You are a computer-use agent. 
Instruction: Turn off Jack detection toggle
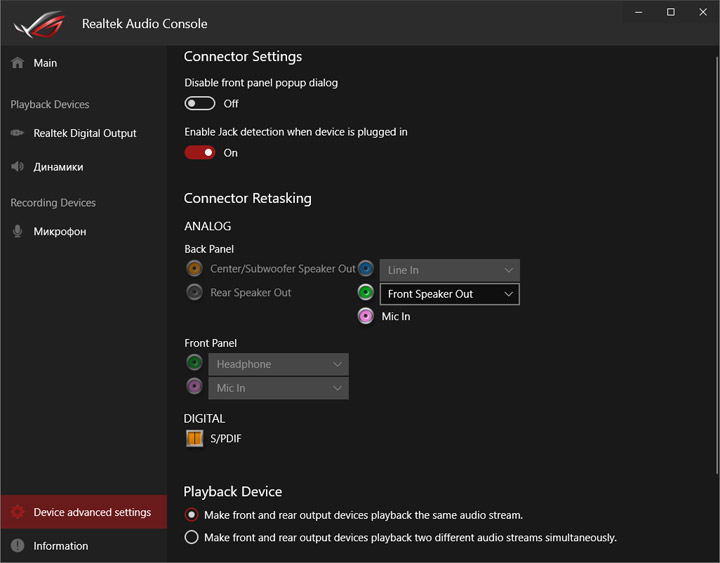[x=200, y=153]
